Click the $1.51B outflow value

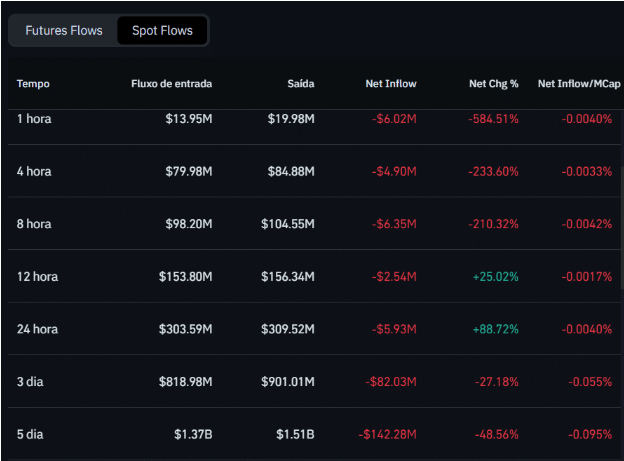tap(295, 434)
